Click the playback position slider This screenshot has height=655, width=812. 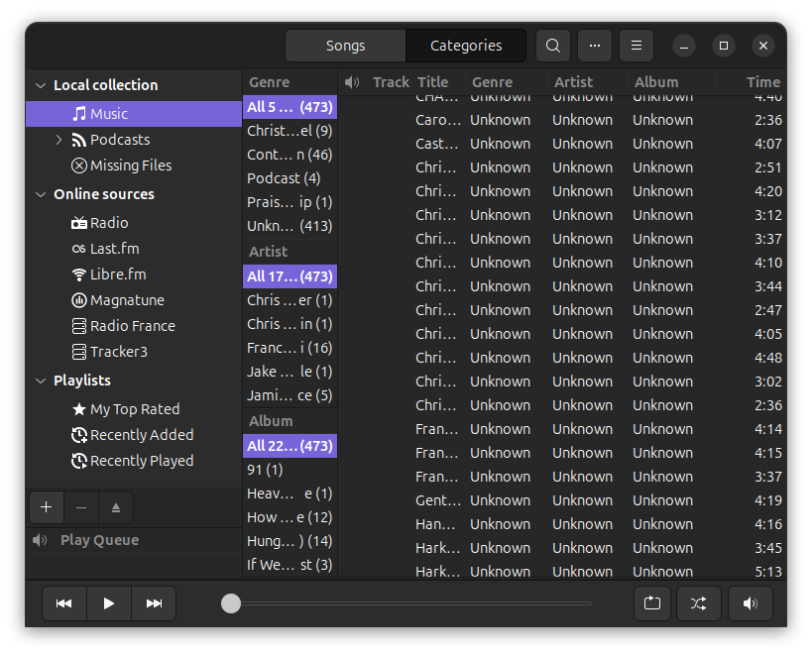click(410, 603)
